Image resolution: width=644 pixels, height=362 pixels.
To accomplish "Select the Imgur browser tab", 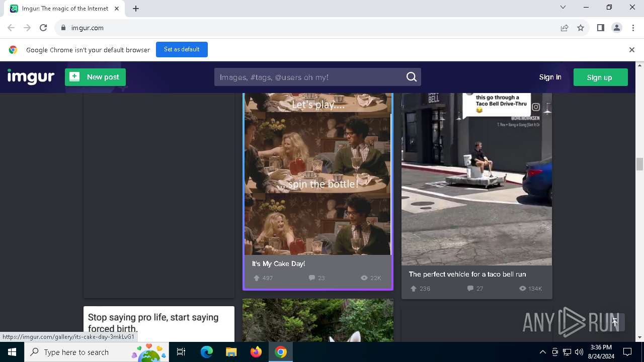I will coord(64,9).
